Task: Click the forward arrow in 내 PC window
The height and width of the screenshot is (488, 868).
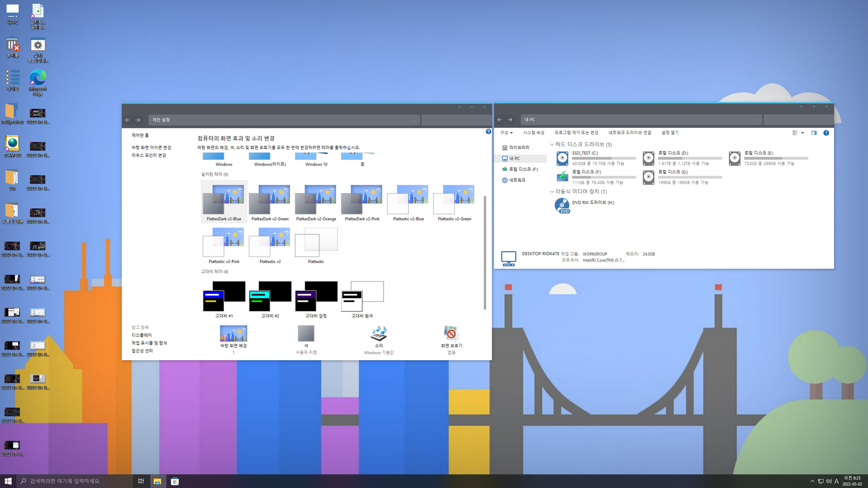Action: click(x=510, y=120)
